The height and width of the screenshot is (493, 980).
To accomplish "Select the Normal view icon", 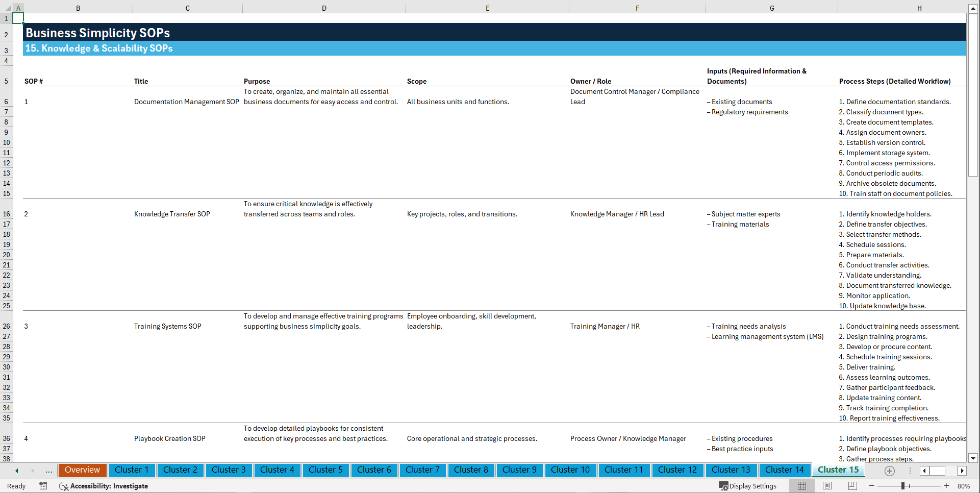I will (x=801, y=486).
